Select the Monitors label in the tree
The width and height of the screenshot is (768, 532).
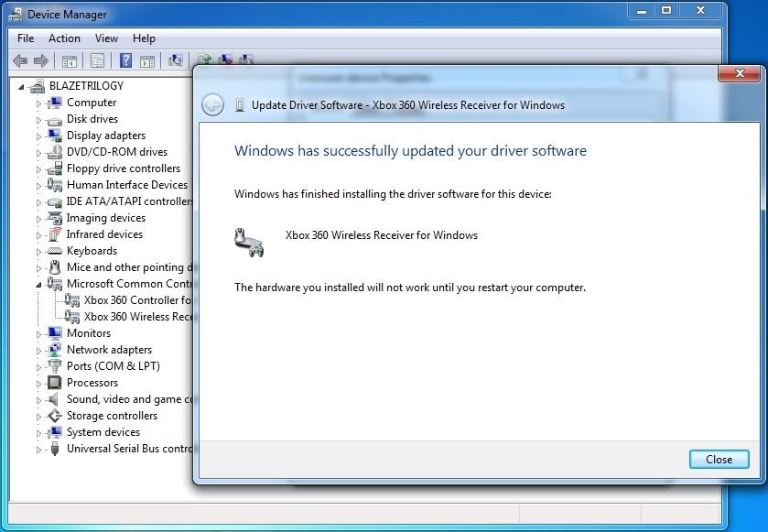click(x=89, y=333)
